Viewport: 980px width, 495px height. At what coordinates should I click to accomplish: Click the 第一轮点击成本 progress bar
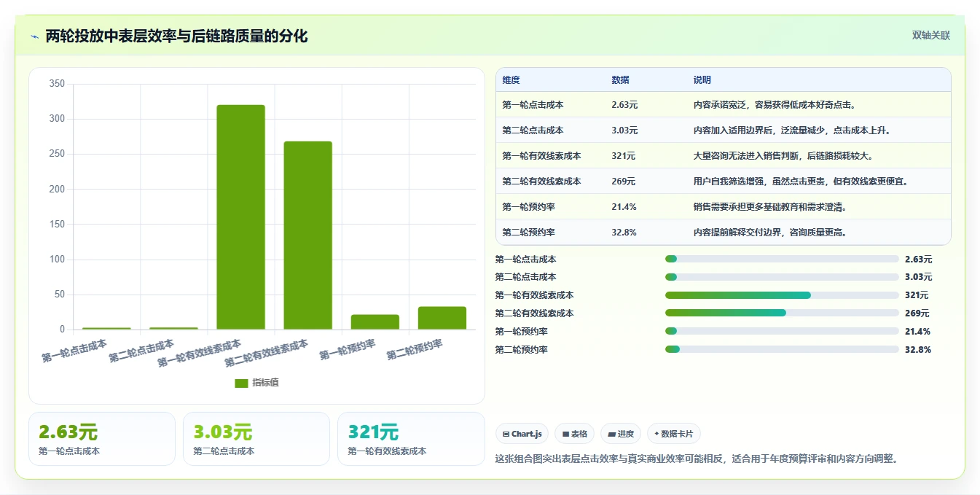point(782,259)
